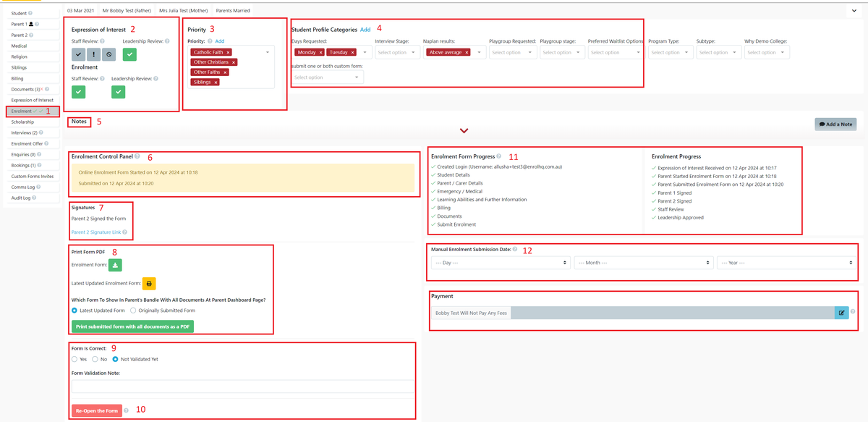Open the Payment edit icon next to Bobby Test fee field

coord(841,312)
